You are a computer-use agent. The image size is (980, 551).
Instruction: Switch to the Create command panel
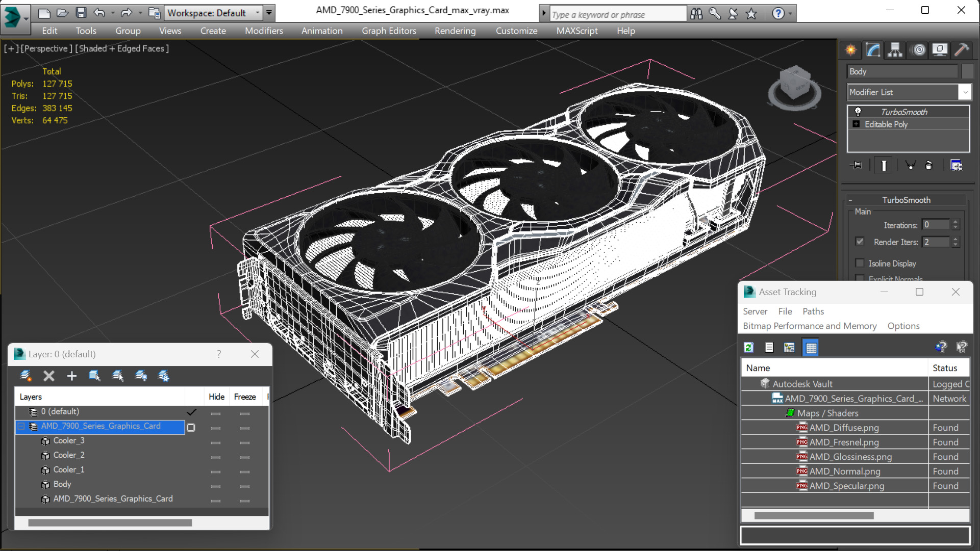click(850, 50)
